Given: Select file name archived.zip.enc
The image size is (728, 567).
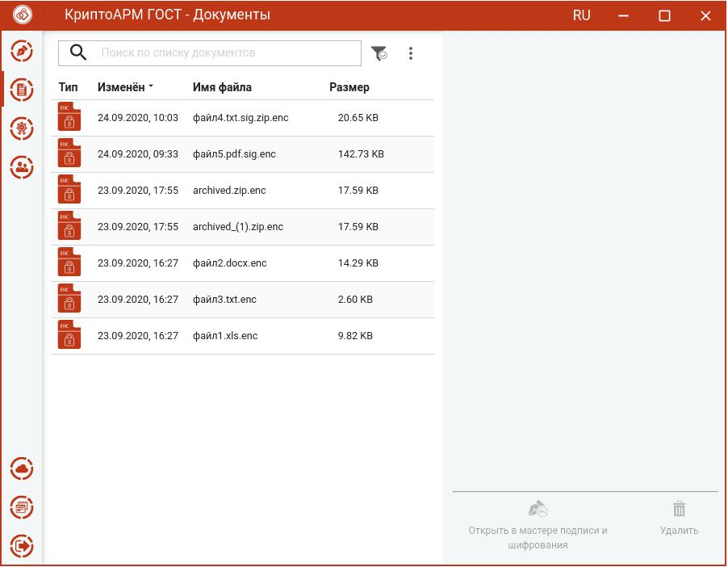Looking at the screenshot, I should [x=229, y=191].
